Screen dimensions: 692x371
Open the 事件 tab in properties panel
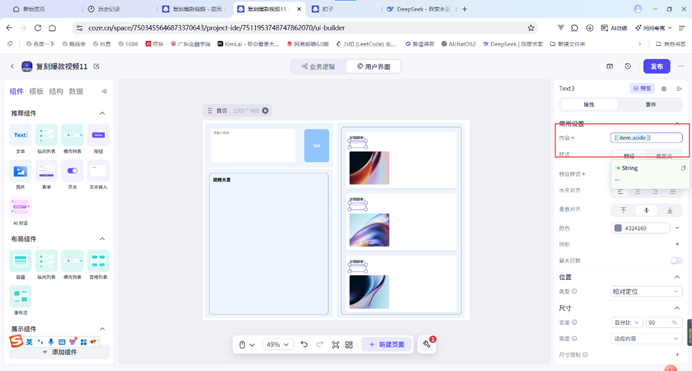[651, 105]
